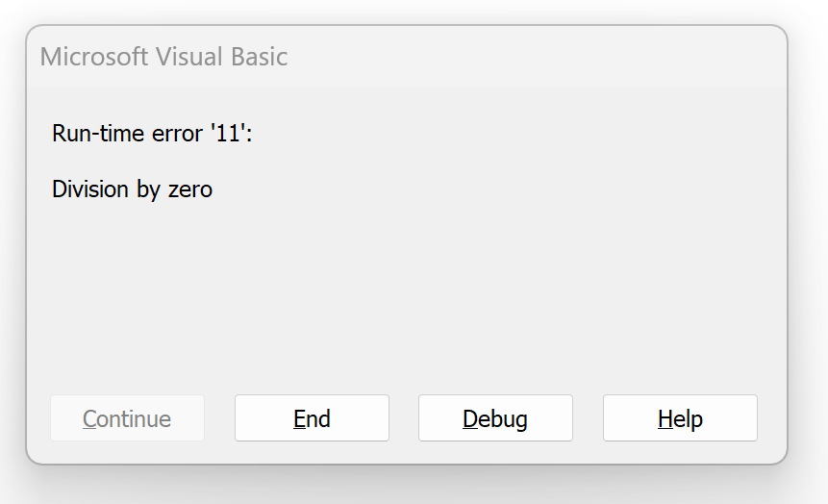Click the underlined D of Debug
The width and height of the screenshot is (828, 504).
(470, 418)
